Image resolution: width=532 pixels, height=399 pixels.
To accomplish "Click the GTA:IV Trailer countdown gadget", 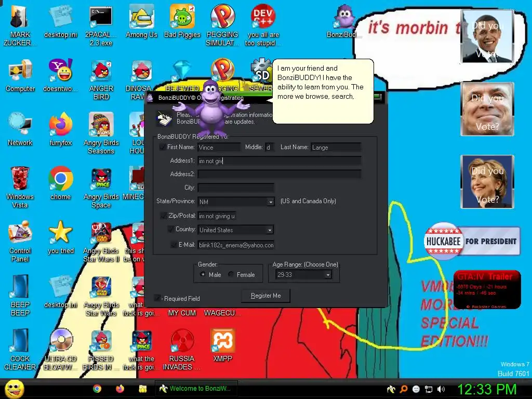I will point(487,290).
